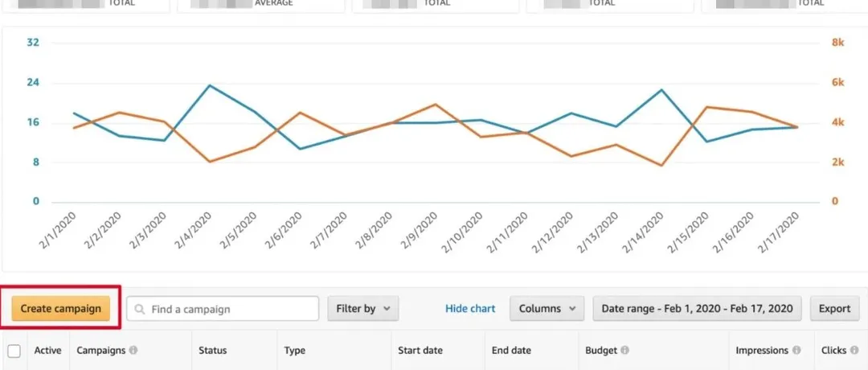Click the info icon next to Campaigns header
Image resolution: width=868 pixels, height=370 pixels.
point(133,351)
